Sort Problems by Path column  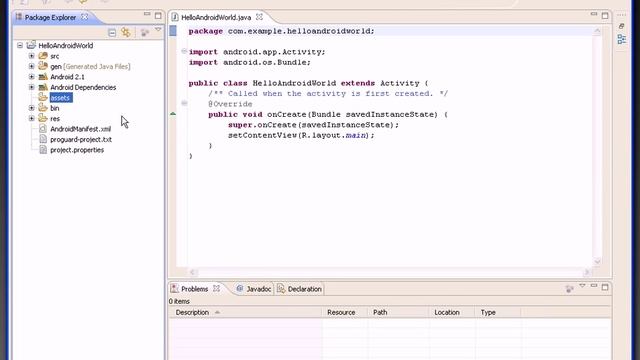coord(398,312)
